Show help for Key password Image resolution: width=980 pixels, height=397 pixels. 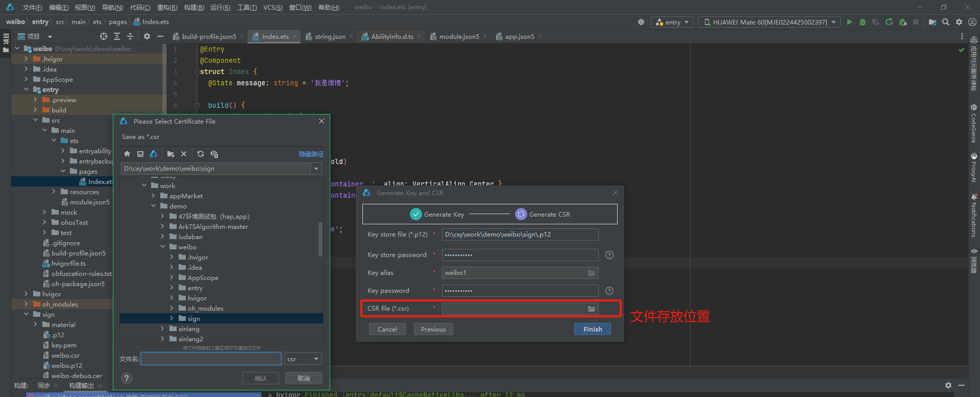[609, 291]
